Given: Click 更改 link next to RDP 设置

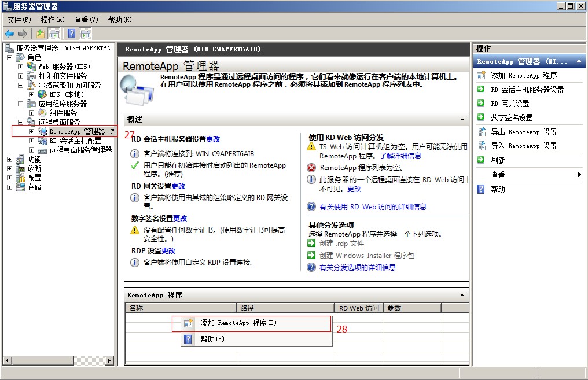Looking at the screenshot, I should point(168,250).
